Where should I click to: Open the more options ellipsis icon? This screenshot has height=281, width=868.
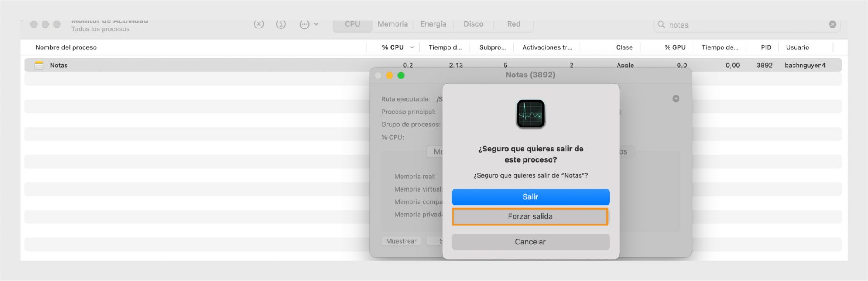[x=304, y=24]
